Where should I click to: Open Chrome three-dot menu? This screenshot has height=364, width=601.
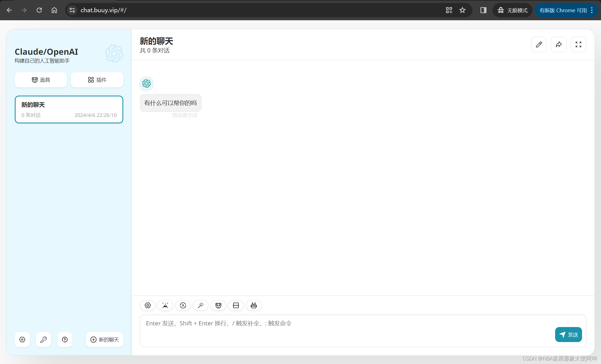pos(592,10)
